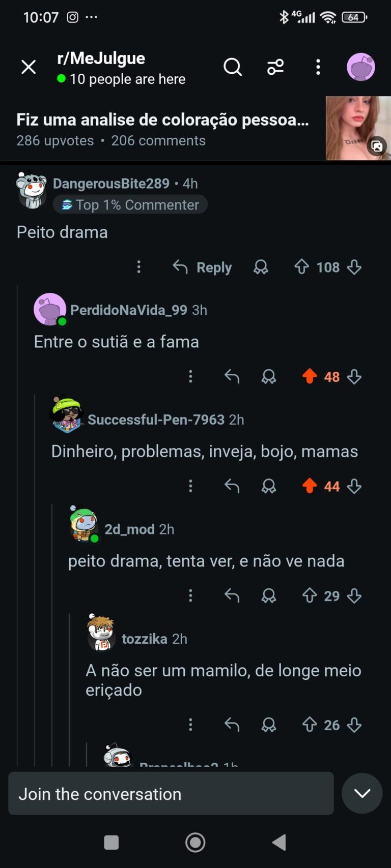Upvote tozzika's comment
The height and width of the screenshot is (868, 391).
tap(310, 725)
